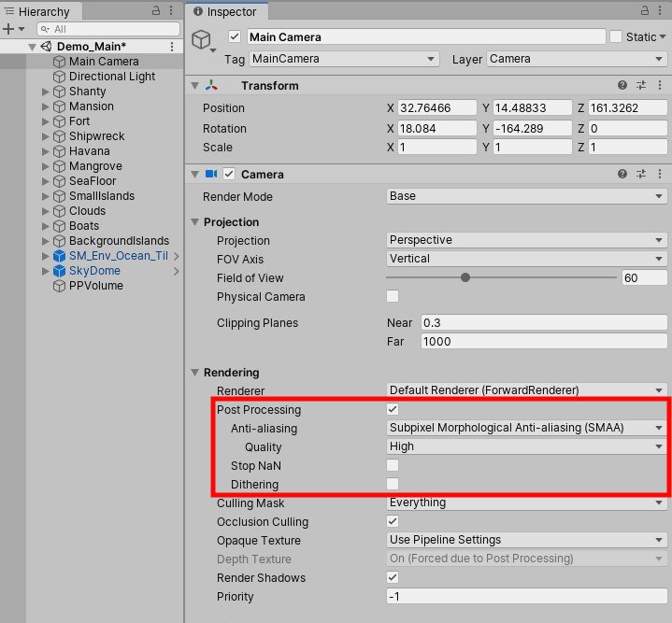Enable the Physical Camera checkbox

(393, 296)
